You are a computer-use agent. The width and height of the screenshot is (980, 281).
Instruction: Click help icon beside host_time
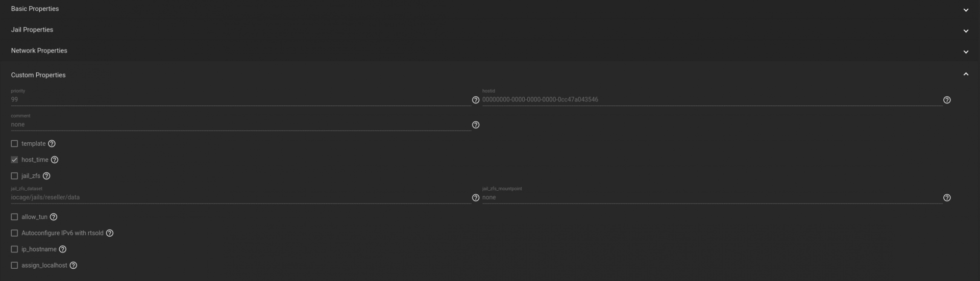[55, 160]
